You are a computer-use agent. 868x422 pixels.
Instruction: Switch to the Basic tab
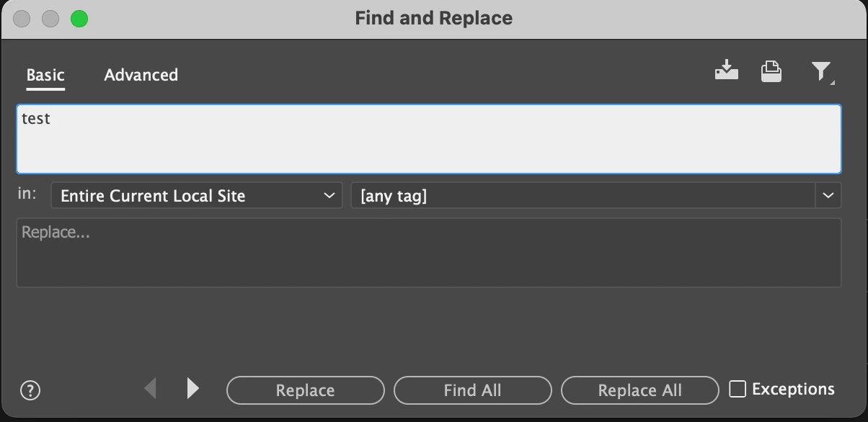45,75
